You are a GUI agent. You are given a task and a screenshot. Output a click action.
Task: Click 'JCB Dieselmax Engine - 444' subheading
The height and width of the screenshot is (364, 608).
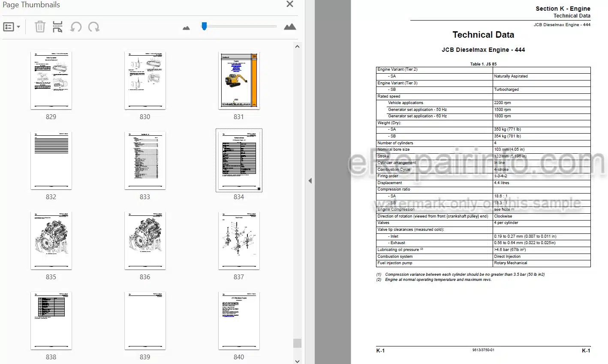coord(483,50)
